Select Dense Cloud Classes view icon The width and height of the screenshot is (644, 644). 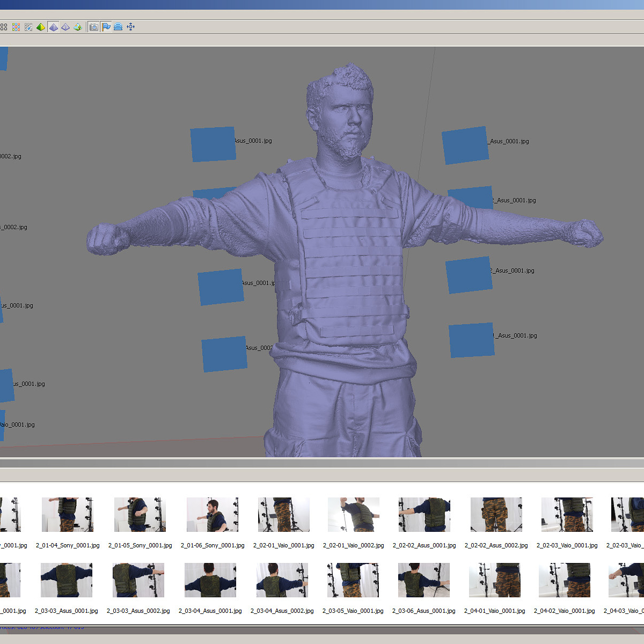coord(28,27)
